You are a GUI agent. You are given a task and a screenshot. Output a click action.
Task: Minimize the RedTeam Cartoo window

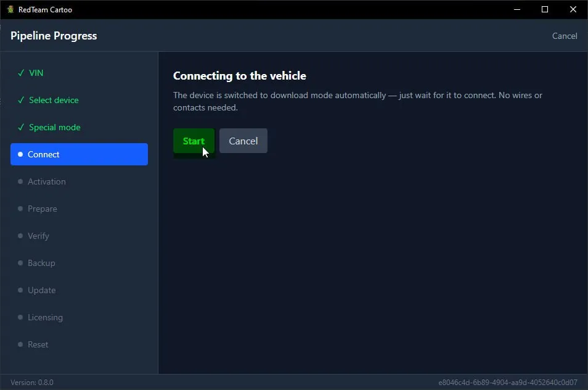click(517, 9)
